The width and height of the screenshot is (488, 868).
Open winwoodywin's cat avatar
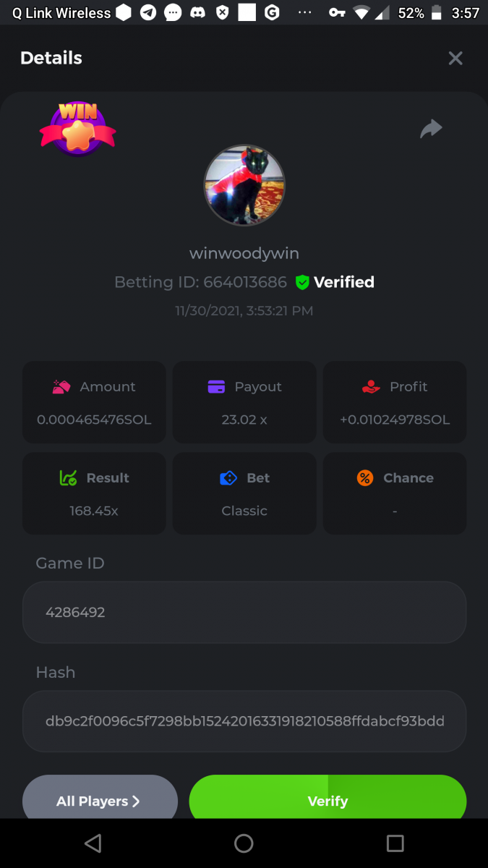244,185
